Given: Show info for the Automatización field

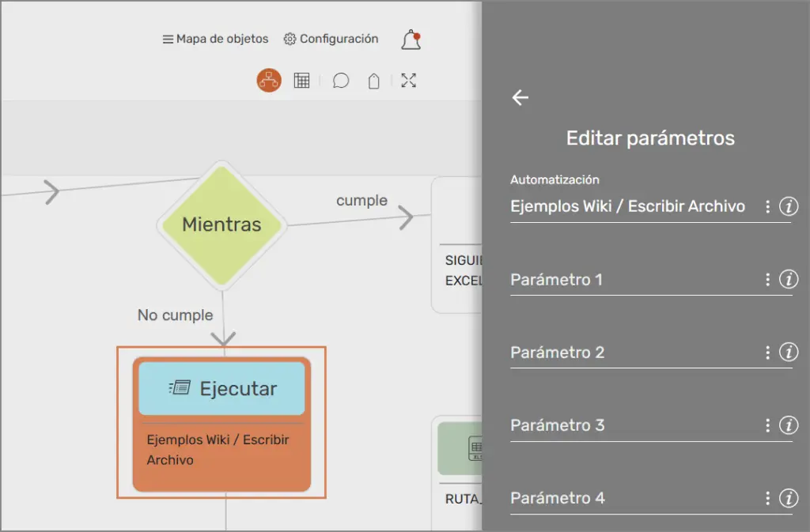Looking at the screenshot, I should (x=788, y=207).
